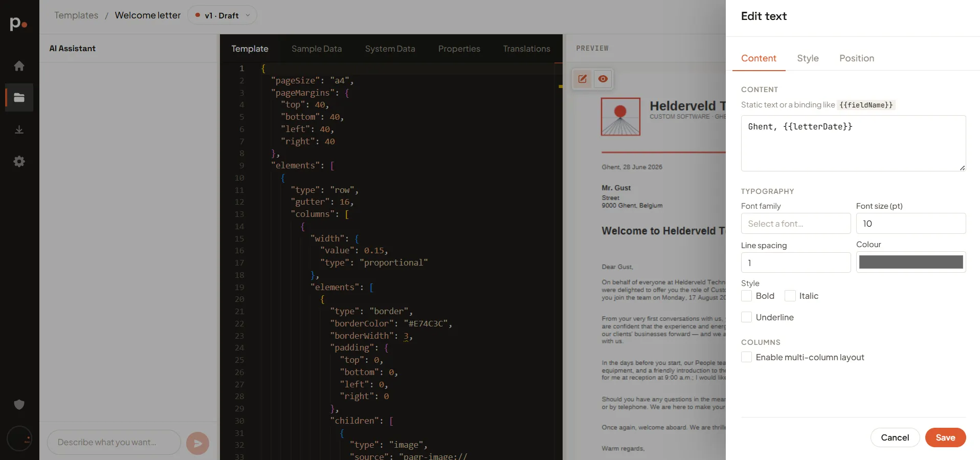Screen dimensions: 980x460
Task: Focus the Line spacing field
Action: click(796, 262)
